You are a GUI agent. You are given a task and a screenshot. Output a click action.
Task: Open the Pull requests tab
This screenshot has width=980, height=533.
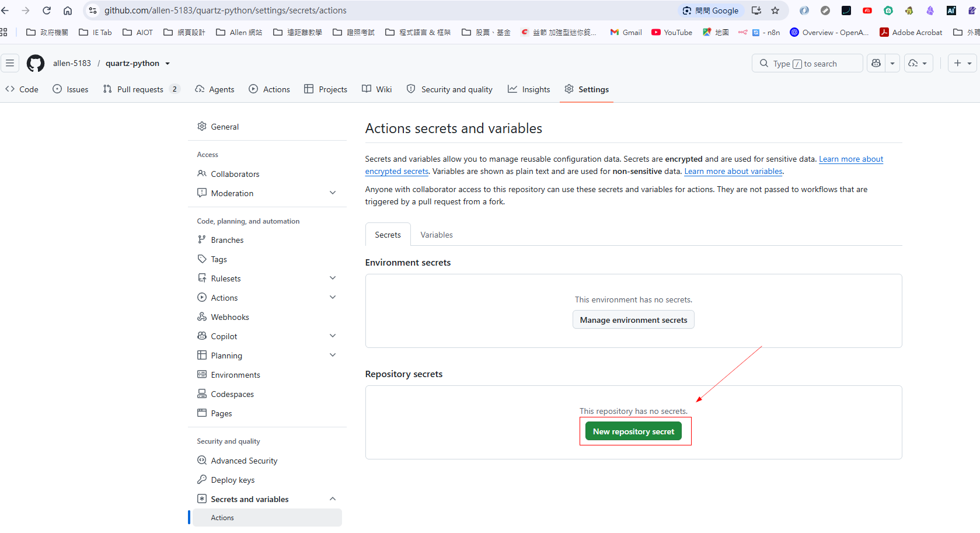[x=141, y=89]
